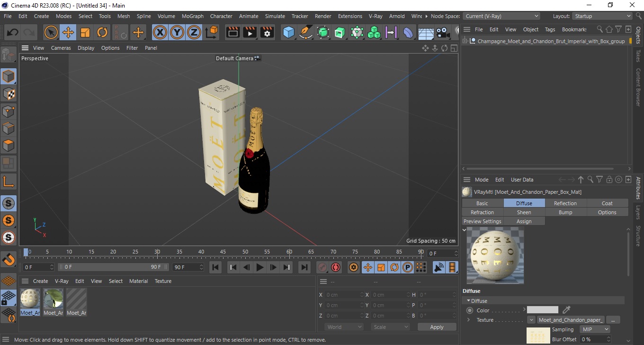Render to Picture Viewer icon
The height and width of the screenshot is (345, 644).
point(250,33)
